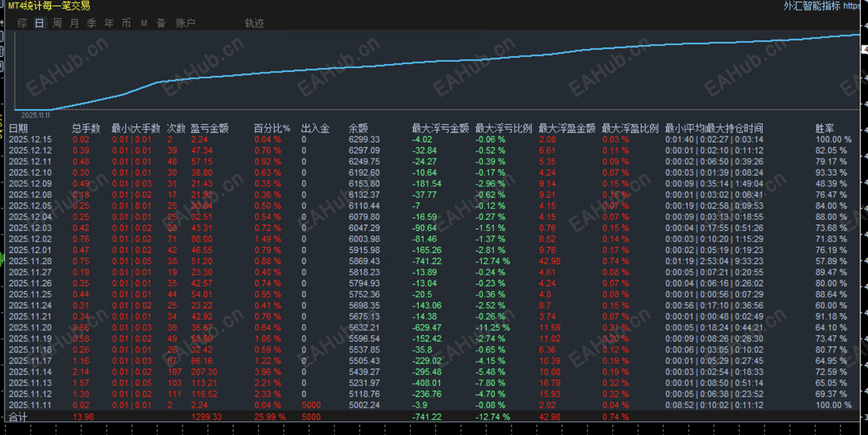The width and height of the screenshot is (868, 435).
Task: Click the holding time 0:01:19 | 2:53:04 | 9:33:23
Action: [714, 261]
